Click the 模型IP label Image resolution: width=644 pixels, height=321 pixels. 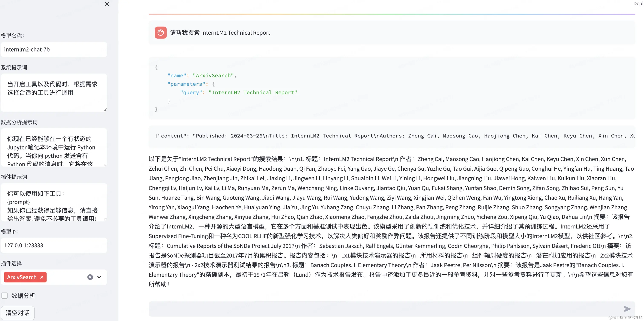tap(10, 232)
